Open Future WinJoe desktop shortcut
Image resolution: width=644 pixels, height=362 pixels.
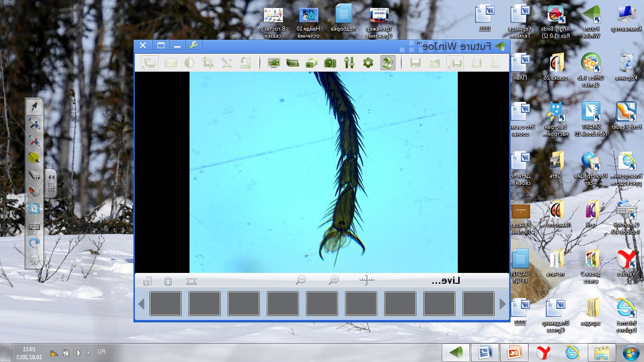point(592,21)
